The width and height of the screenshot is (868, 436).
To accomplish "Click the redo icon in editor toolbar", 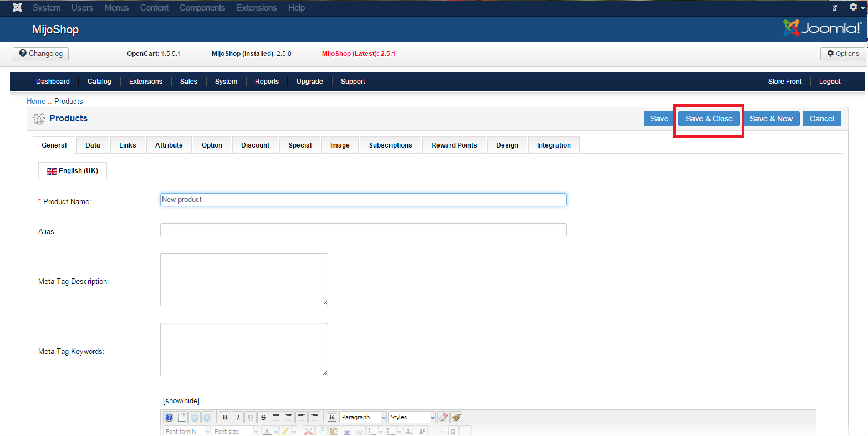I will pyautogui.click(x=207, y=417).
